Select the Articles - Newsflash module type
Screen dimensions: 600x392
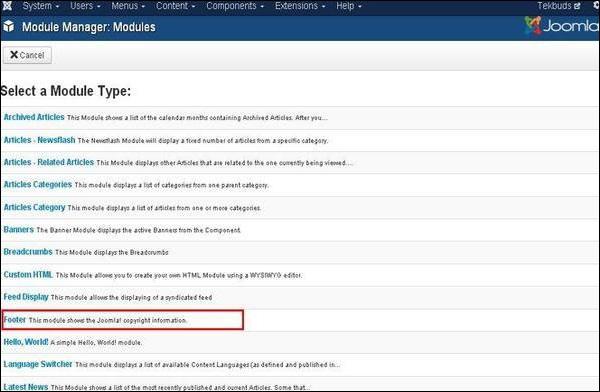click(x=39, y=140)
